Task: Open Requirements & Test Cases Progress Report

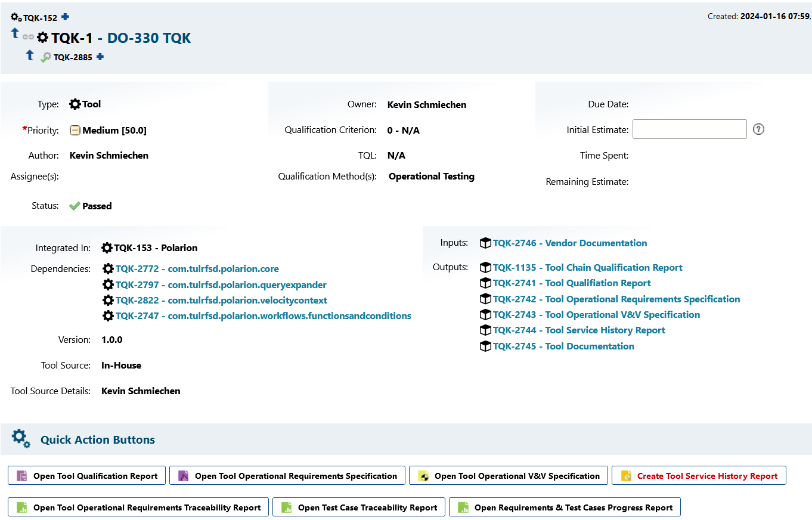Action: (x=565, y=507)
